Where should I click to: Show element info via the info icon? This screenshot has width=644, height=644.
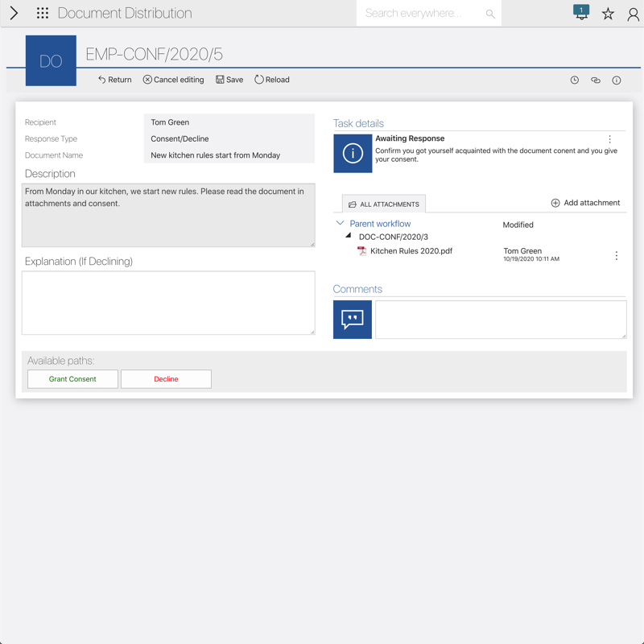click(x=617, y=80)
